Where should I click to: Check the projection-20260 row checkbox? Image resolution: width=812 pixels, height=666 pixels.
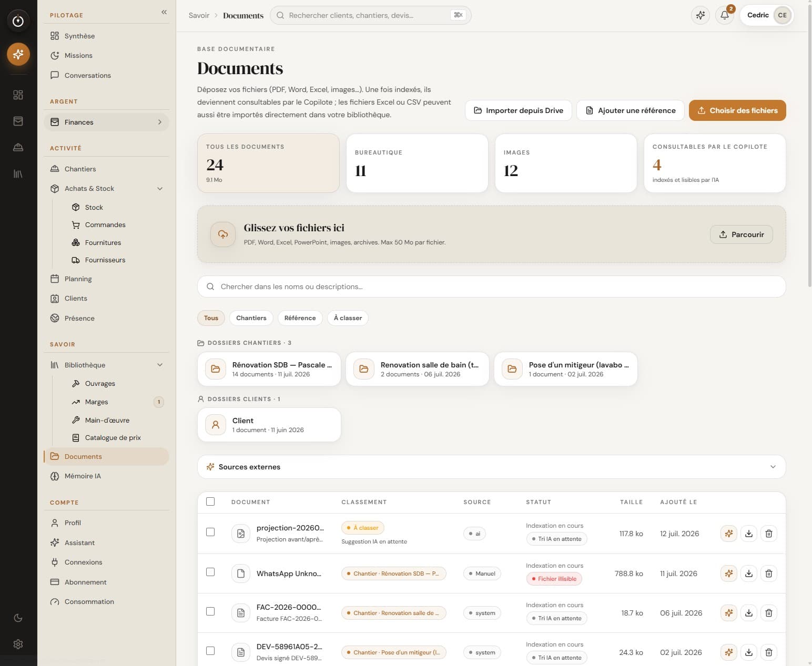pyautogui.click(x=210, y=532)
